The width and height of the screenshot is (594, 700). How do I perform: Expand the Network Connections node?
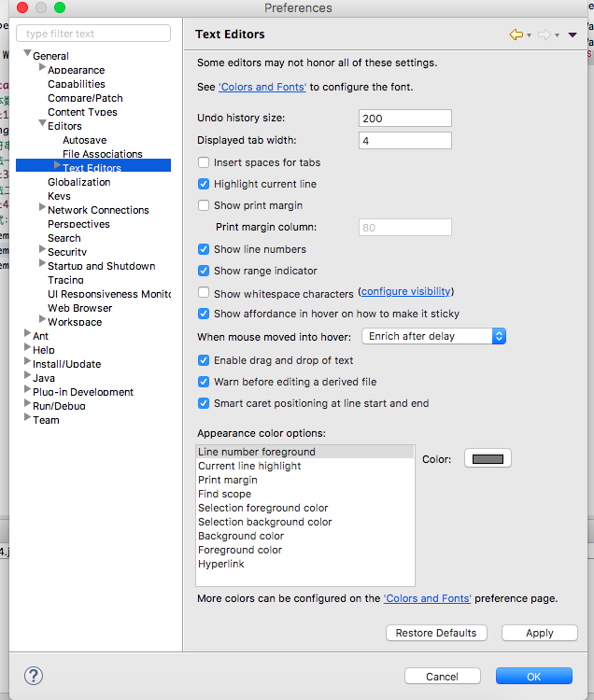click(42, 207)
